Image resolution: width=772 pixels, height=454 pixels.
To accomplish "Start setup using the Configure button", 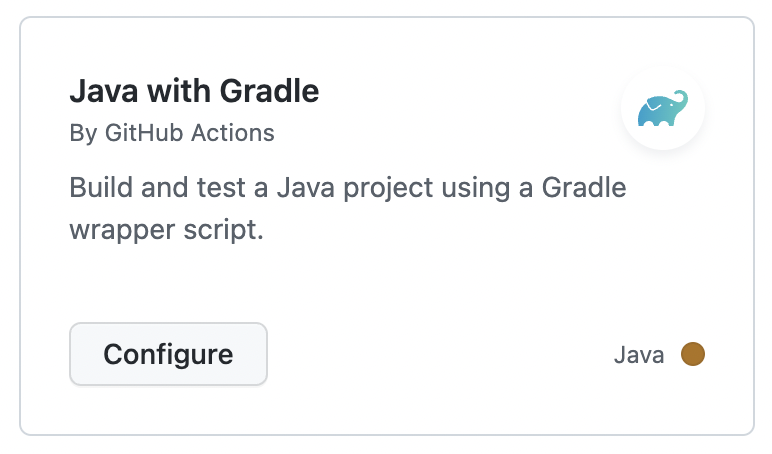I will click(x=168, y=354).
